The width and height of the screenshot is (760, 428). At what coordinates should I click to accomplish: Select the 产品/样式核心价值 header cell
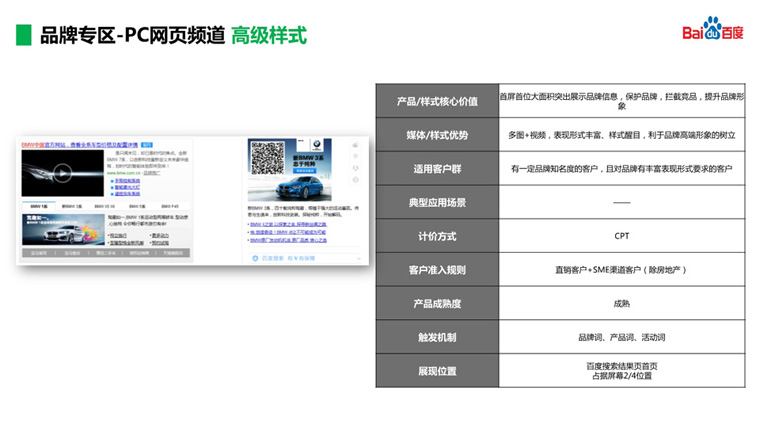tap(437, 101)
